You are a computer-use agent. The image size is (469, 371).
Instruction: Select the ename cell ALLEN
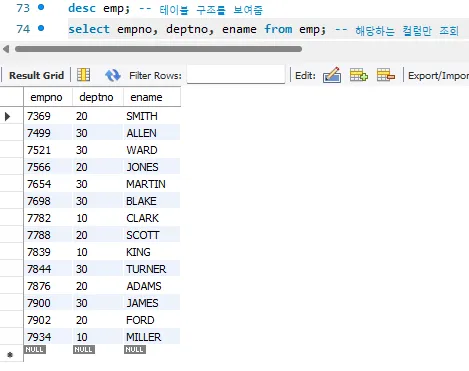(x=152, y=133)
